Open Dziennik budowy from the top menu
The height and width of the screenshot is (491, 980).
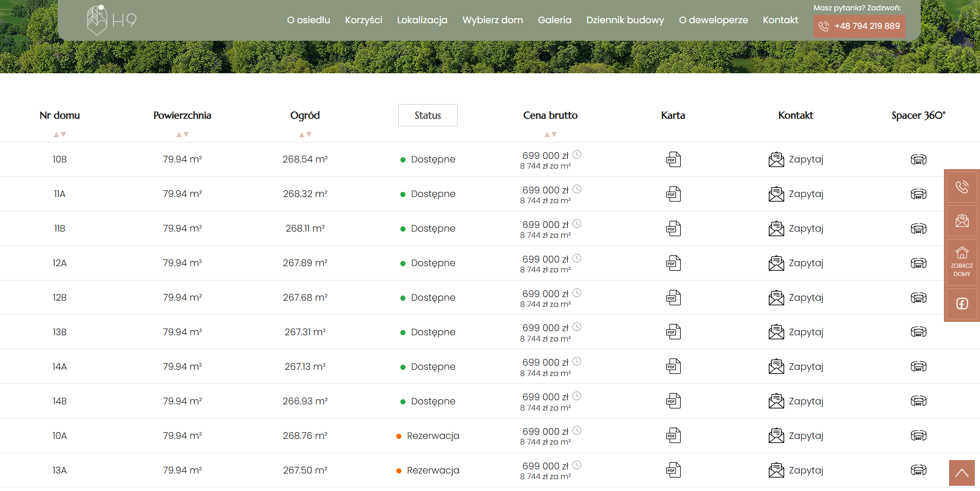click(625, 20)
